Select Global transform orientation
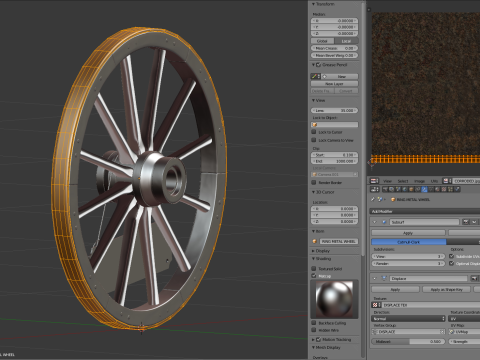 point(322,41)
